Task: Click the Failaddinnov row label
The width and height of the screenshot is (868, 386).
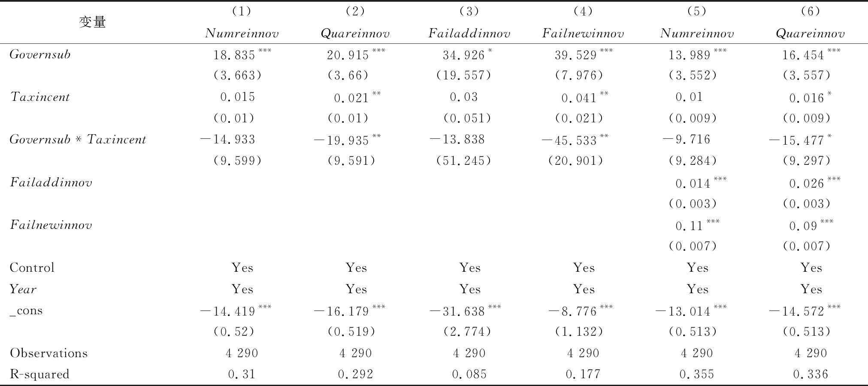Action: (51, 182)
